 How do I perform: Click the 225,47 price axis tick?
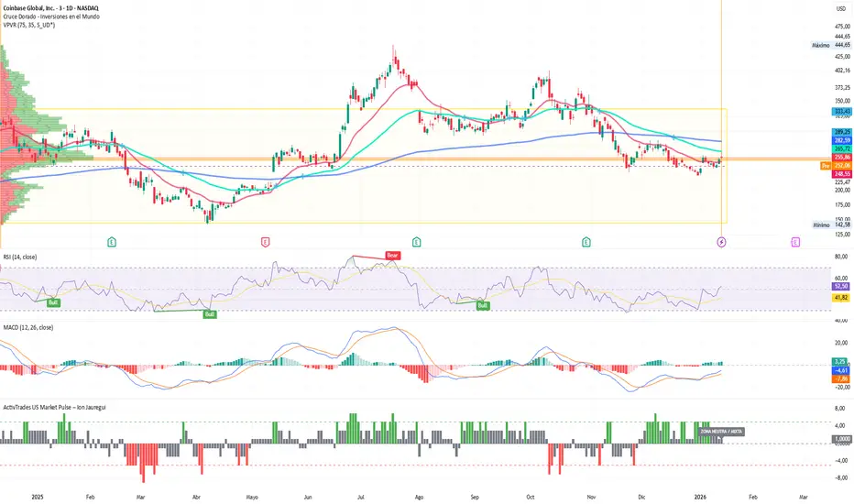click(x=842, y=182)
